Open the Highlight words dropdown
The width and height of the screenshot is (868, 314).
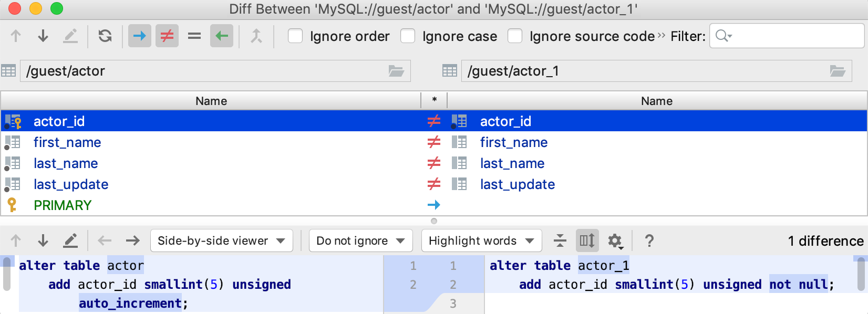(481, 241)
